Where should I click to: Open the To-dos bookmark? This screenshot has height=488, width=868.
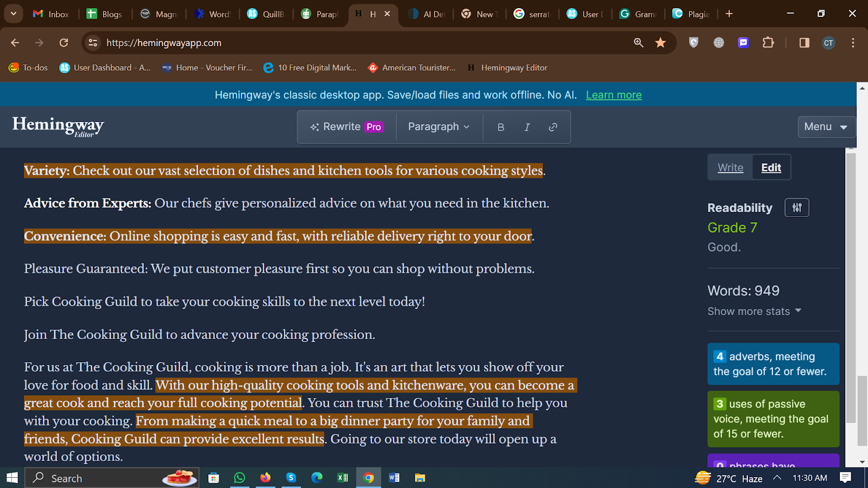point(28,68)
